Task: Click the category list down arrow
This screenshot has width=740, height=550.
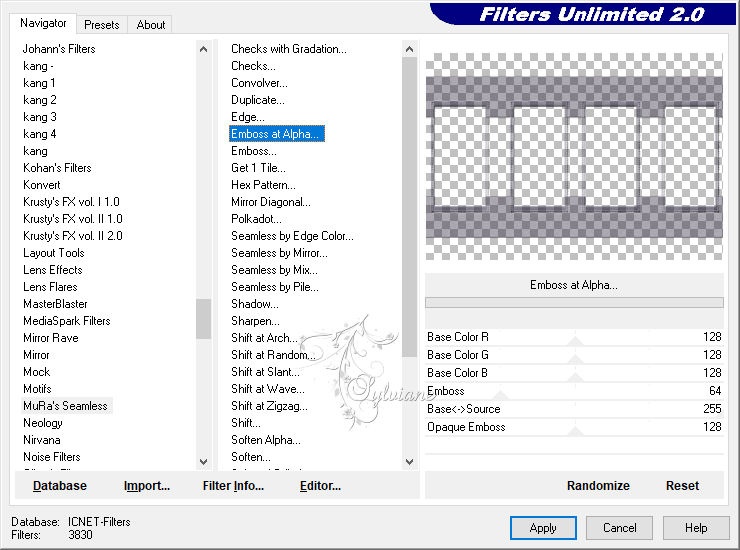Action: point(203,462)
